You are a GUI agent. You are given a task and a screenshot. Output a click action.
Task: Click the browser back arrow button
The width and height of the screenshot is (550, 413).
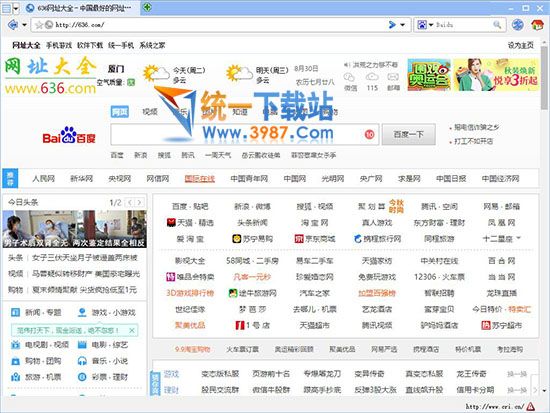point(13,25)
